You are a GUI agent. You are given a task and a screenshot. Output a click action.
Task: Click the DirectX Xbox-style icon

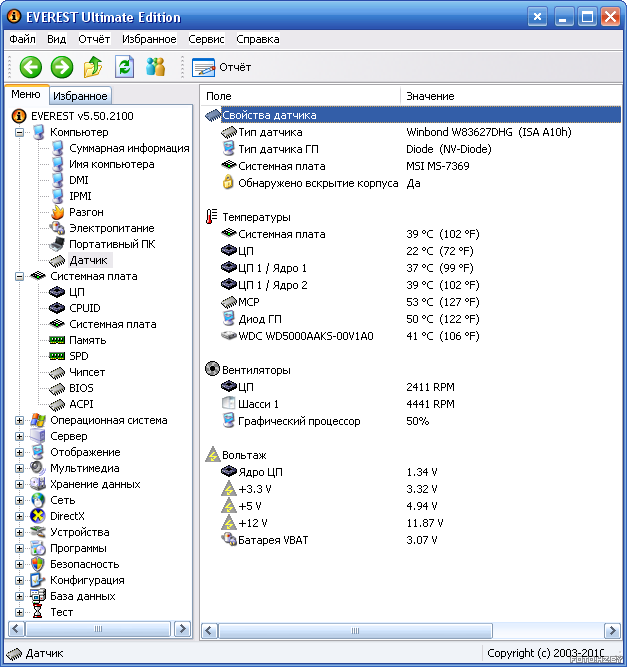[38, 516]
